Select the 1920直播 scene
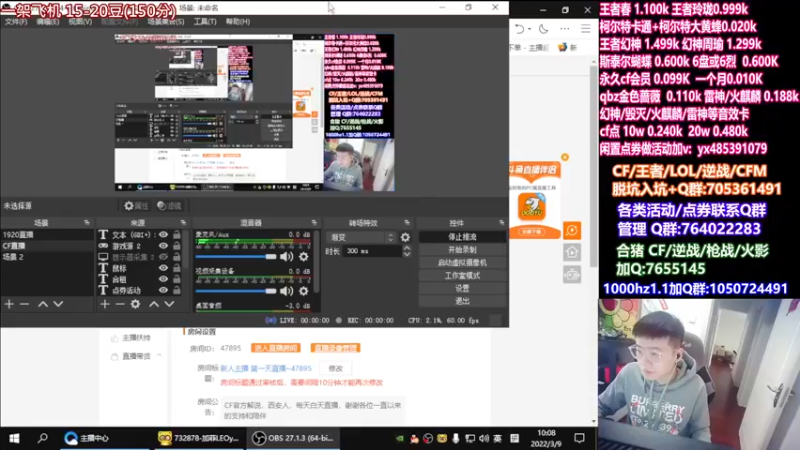This screenshot has width=800, height=450. coord(47,235)
